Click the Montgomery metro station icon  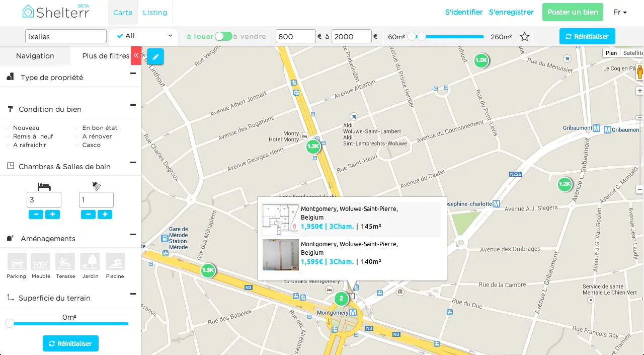click(353, 313)
